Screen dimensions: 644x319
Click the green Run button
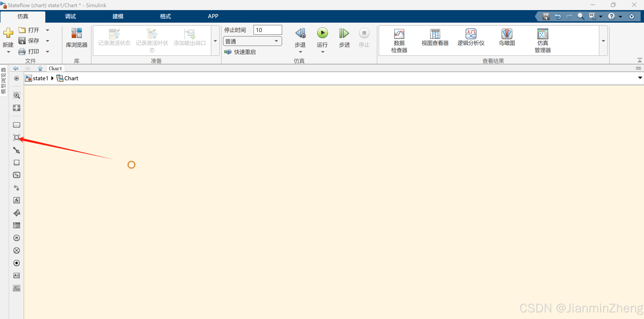point(322,33)
